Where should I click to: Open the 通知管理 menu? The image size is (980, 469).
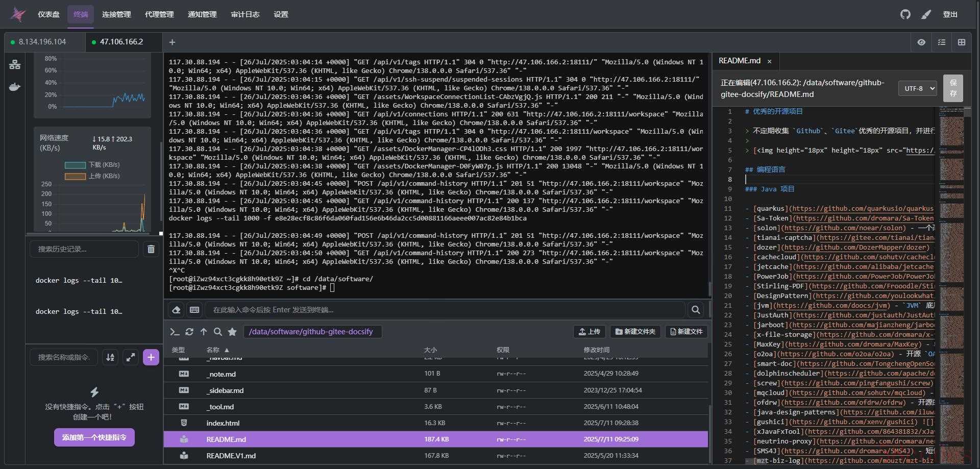click(x=202, y=14)
